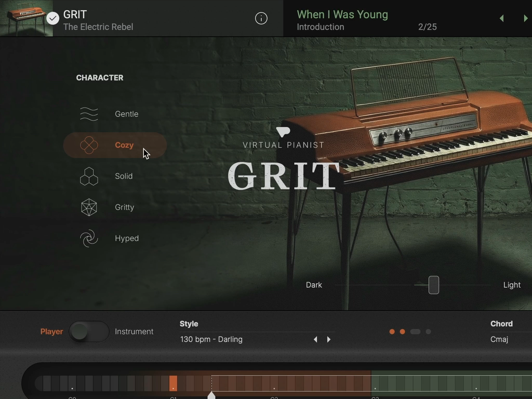This screenshot has width=532, height=399.
Task: Click the Hyped swirl icon
Action: click(89, 238)
